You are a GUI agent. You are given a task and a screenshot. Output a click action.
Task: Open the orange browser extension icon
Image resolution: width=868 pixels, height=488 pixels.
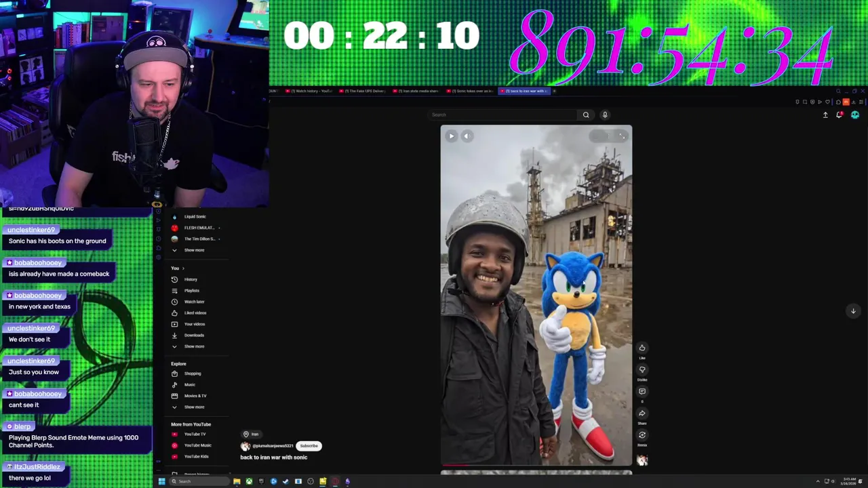(846, 102)
